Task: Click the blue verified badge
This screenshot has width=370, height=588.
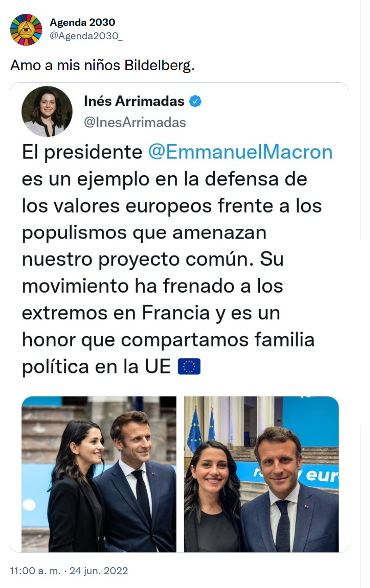Action: click(196, 102)
